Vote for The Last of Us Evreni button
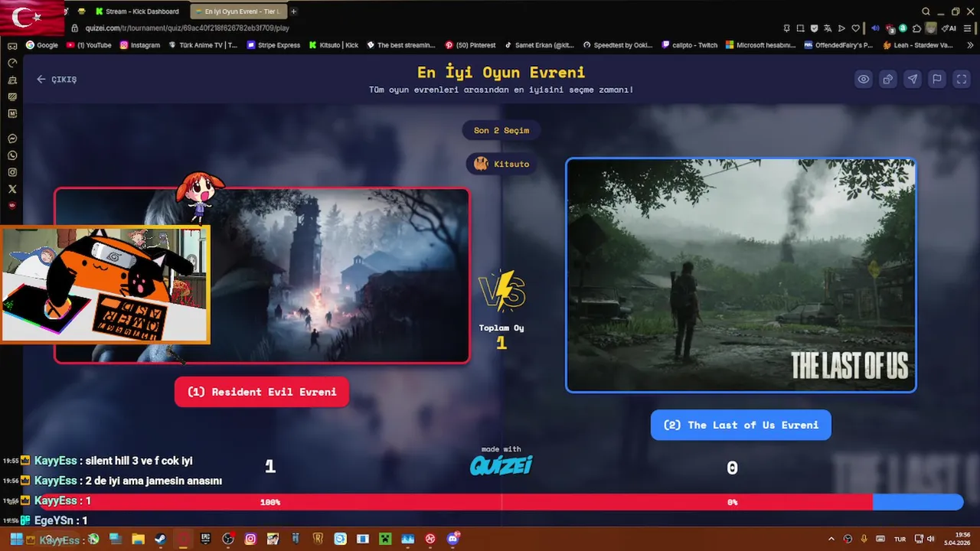The width and height of the screenshot is (980, 551). 740,425
